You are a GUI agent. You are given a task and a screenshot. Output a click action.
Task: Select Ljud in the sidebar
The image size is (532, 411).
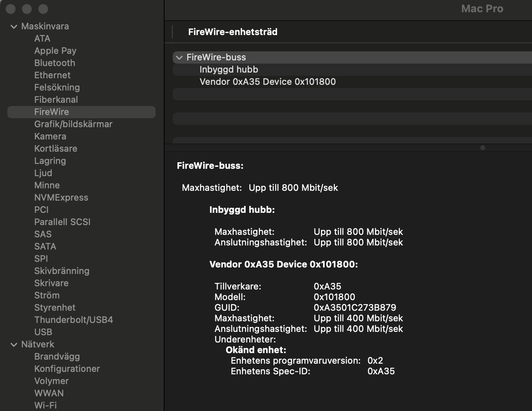43,173
